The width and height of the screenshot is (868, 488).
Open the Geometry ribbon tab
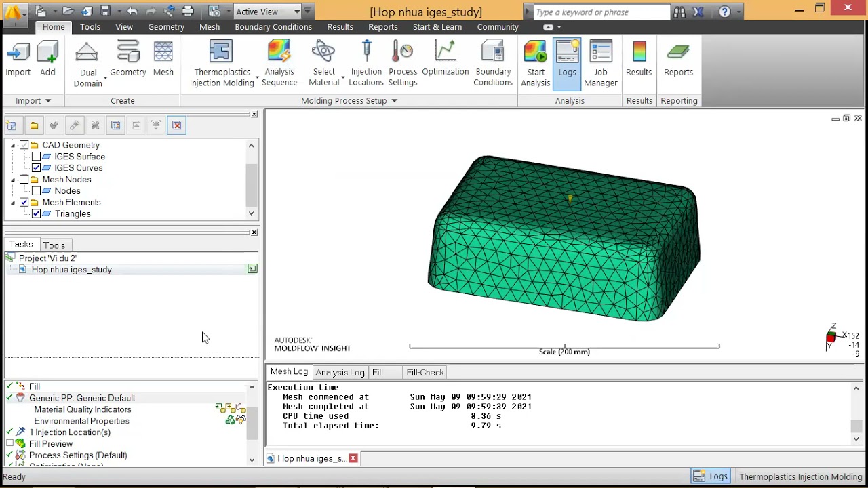pos(166,27)
